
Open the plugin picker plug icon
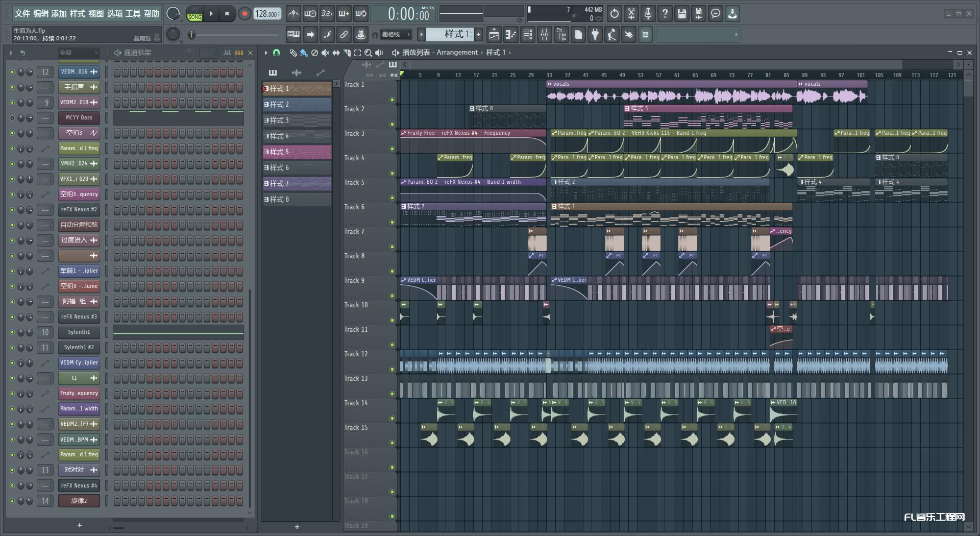pyautogui.click(x=595, y=35)
